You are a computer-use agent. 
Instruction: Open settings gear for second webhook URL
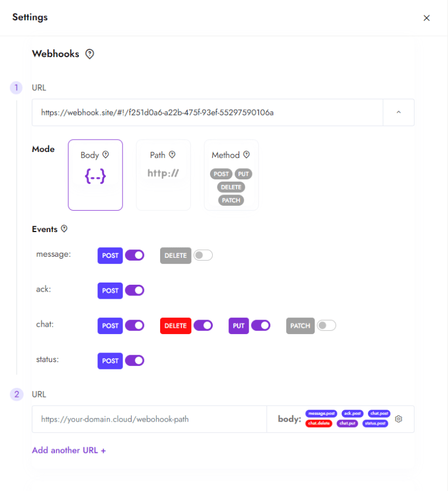point(398,419)
